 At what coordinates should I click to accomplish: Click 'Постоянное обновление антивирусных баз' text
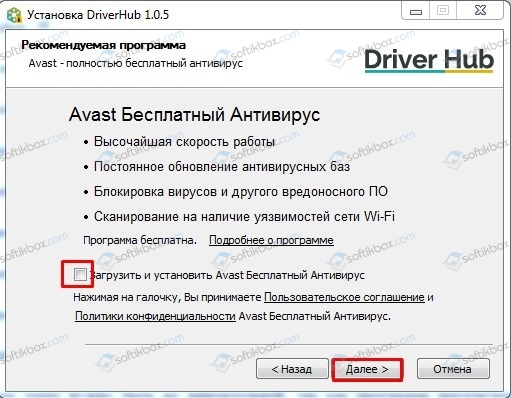click(x=222, y=167)
